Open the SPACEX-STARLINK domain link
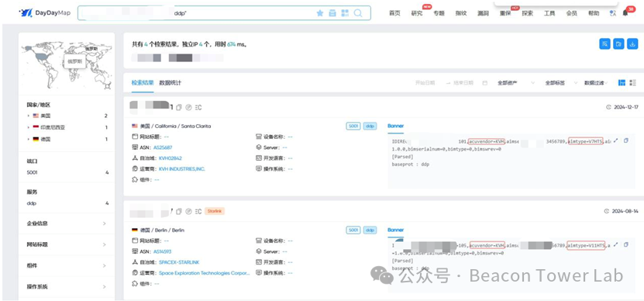644x301 pixels. 179,262
